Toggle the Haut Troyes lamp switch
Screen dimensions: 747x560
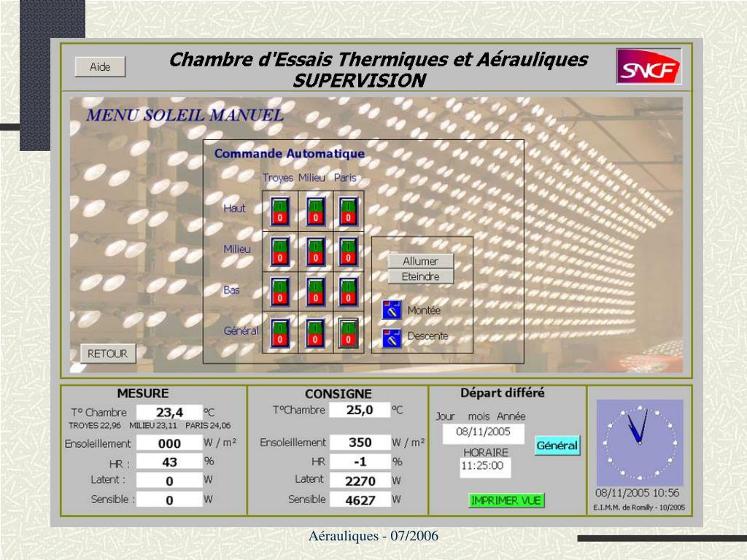click(280, 211)
